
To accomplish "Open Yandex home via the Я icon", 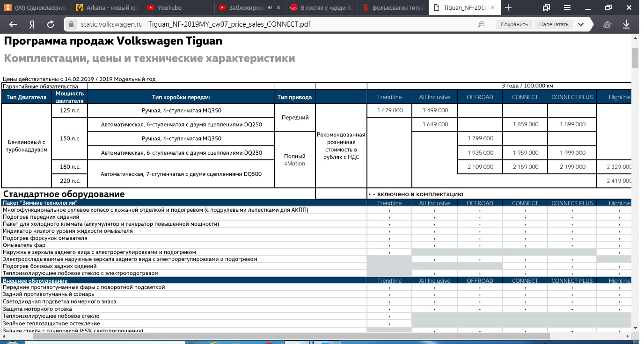I will click(32, 24).
